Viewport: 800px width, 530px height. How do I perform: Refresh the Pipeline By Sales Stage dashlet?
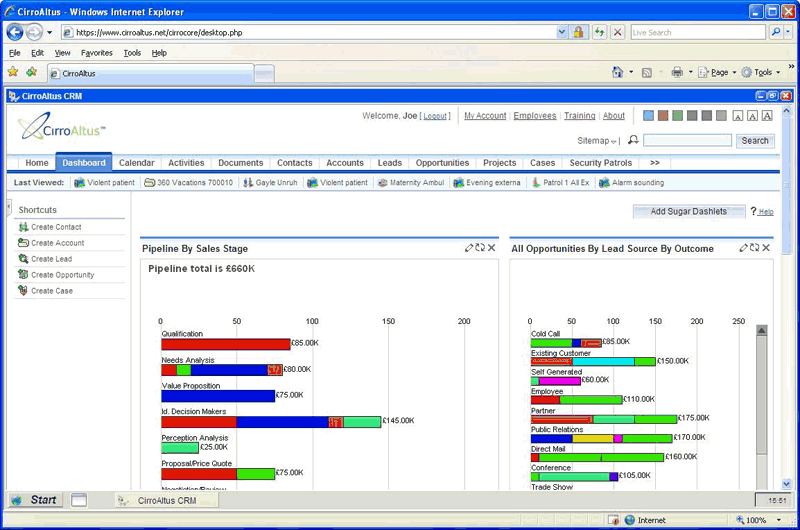(480, 248)
